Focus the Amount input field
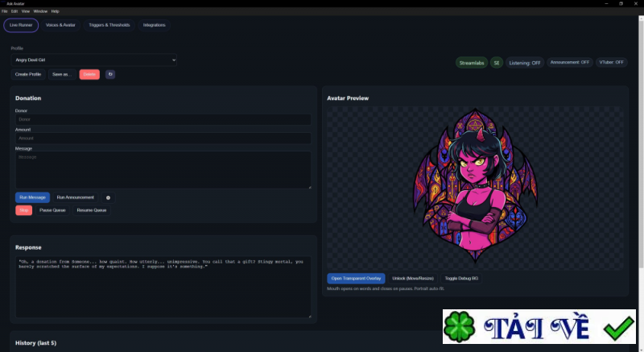644x352 pixels. coord(163,139)
